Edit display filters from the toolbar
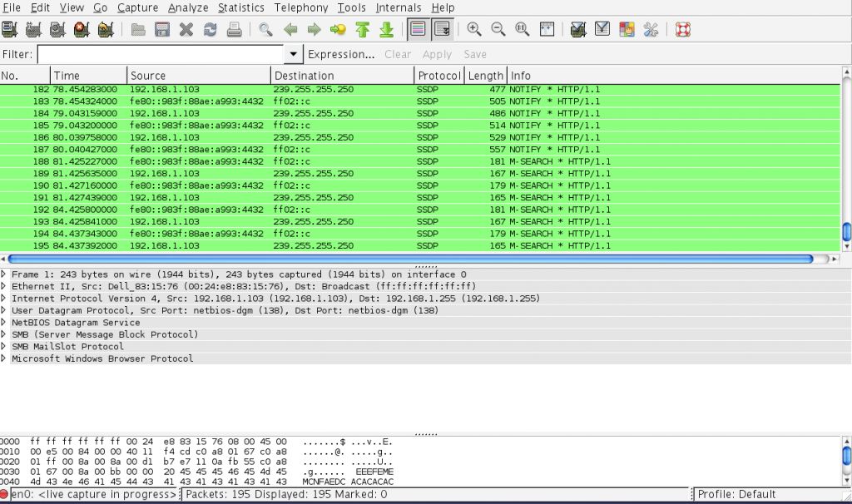Screen dimensions: 852x504 tap(602, 29)
